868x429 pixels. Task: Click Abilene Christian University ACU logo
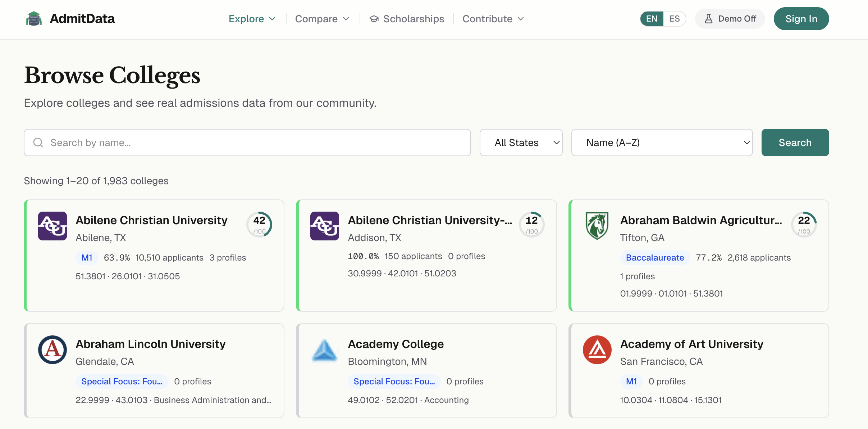tap(52, 226)
